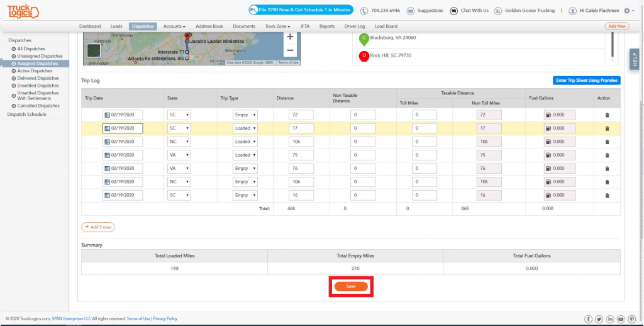This screenshot has width=644, height=326.
Task: Delete the VA Empty 76 row
Action: point(607,169)
